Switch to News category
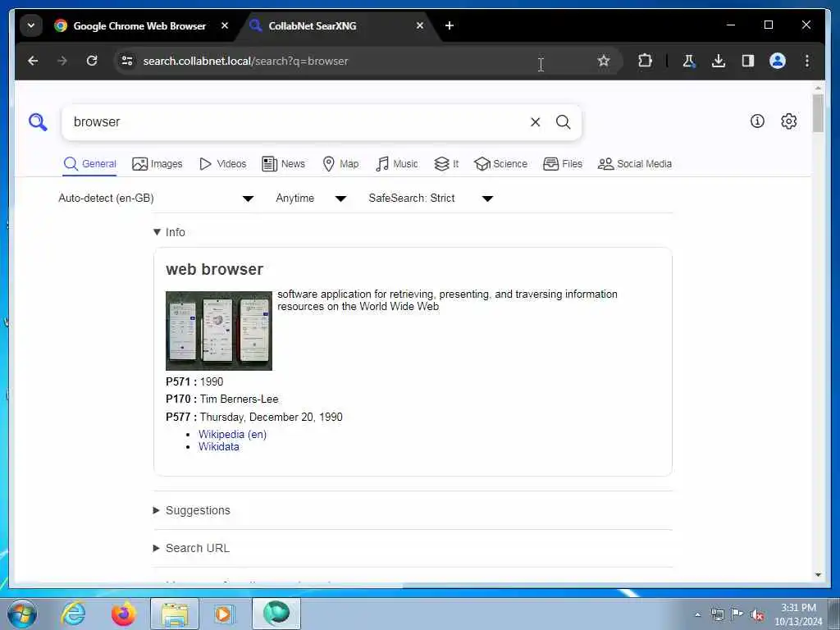This screenshot has height=630, width=840. click(x=283, y=164)
